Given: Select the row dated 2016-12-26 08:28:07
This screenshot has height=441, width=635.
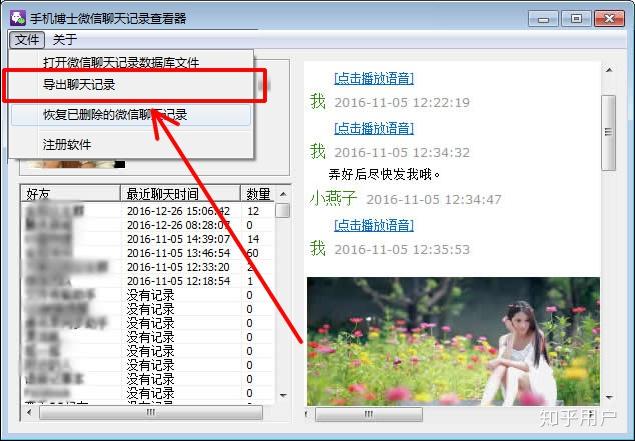Looking at the screenshot, I should (147, 225).
